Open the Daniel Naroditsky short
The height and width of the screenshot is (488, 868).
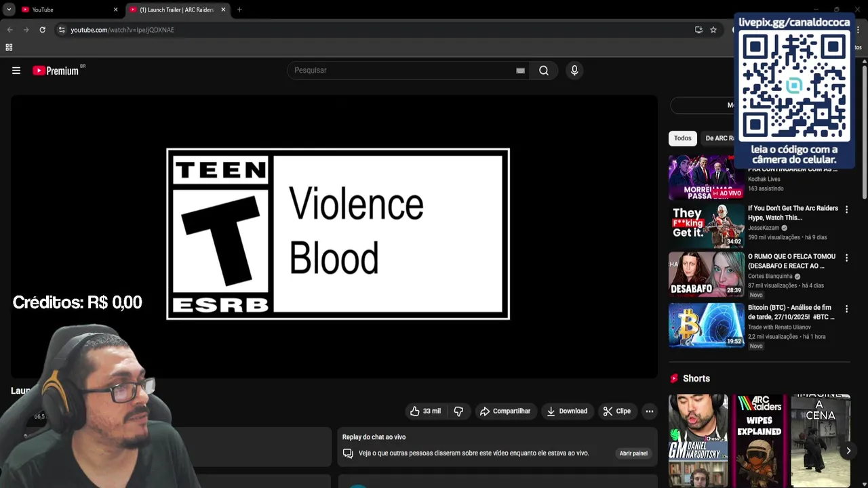(698, 441)
